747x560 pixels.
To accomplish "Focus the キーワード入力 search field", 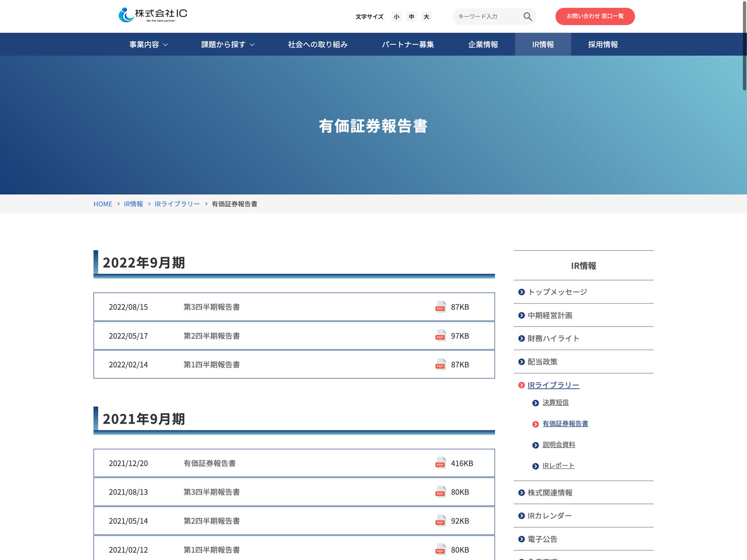I will tap(488, 16).
